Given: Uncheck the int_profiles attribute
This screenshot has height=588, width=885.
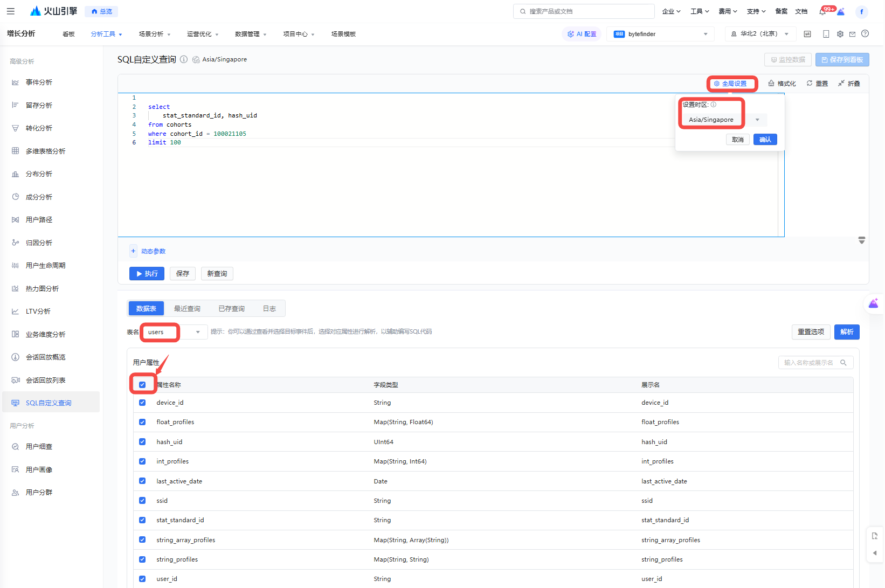Looking at the screenshot, I should point(142,461).
